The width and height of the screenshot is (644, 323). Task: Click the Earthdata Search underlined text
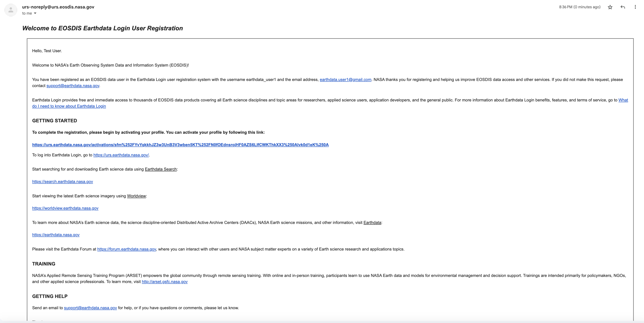(161, 169)
